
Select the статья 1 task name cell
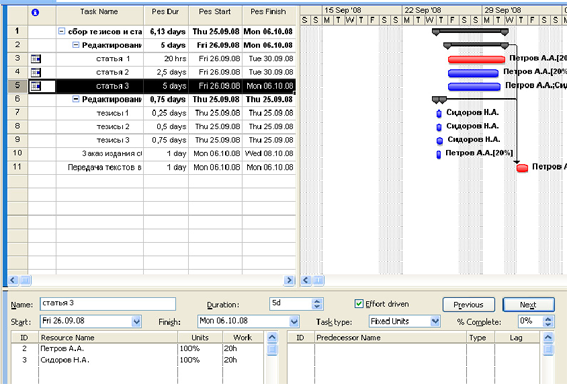pyautogui.click(x=100, y=59)
